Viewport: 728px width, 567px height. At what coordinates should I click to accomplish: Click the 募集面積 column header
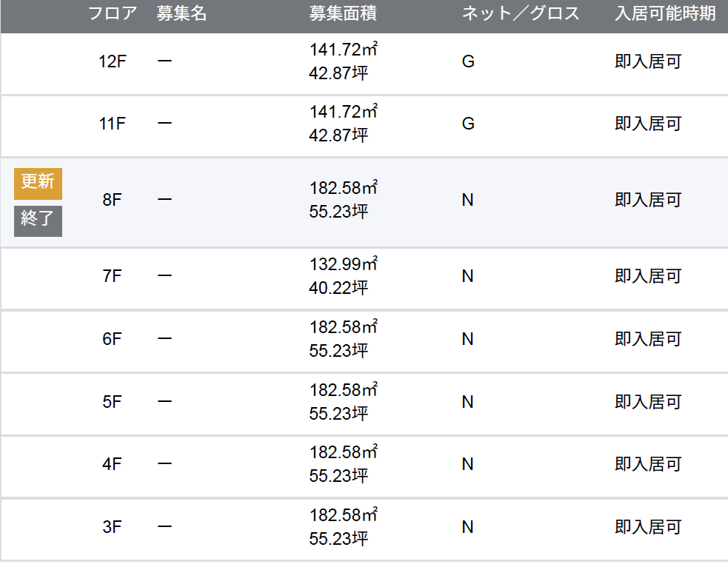pyautogui.click(x=343, y=14)
